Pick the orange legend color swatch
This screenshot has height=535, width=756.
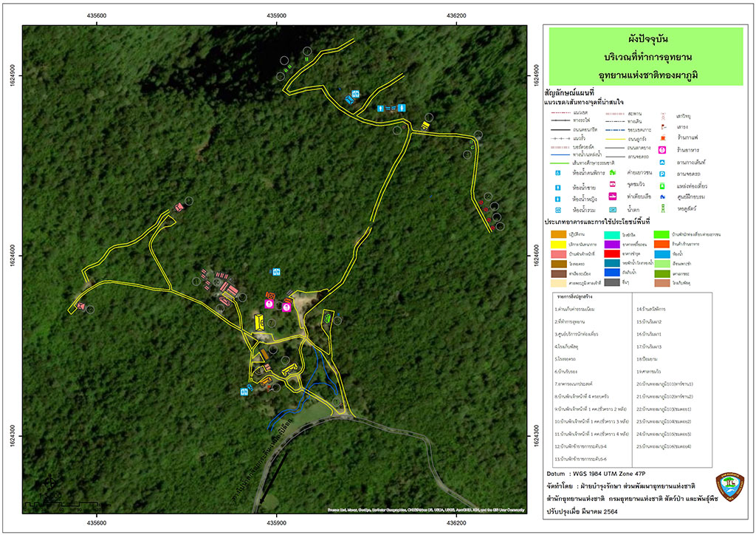point(559,234)
